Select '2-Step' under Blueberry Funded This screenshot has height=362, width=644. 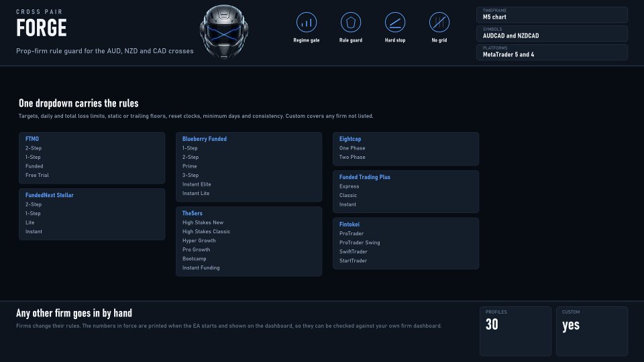click(191, 157)
